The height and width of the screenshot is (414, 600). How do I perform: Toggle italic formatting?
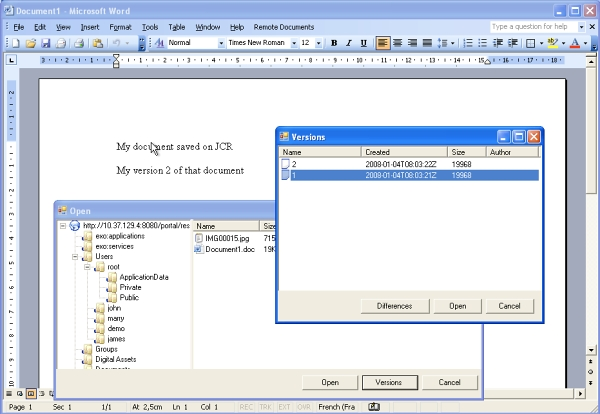349,43
